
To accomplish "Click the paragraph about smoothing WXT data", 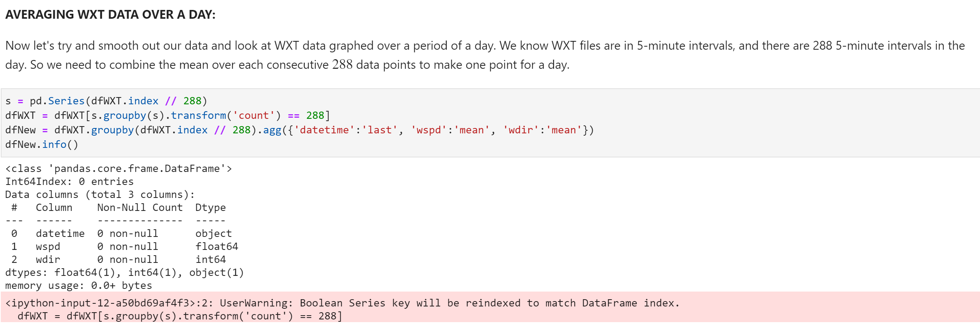I will [485, 55].
